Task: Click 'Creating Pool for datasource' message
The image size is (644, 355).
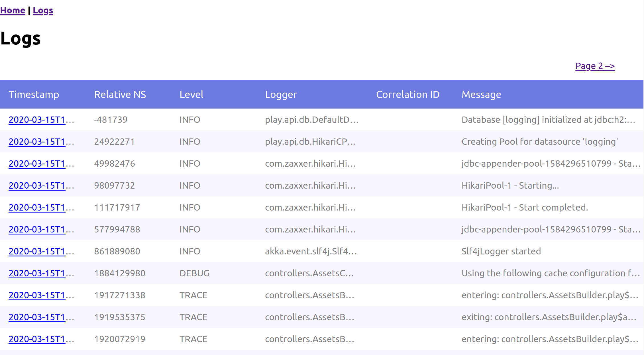Action: [540, 142]
